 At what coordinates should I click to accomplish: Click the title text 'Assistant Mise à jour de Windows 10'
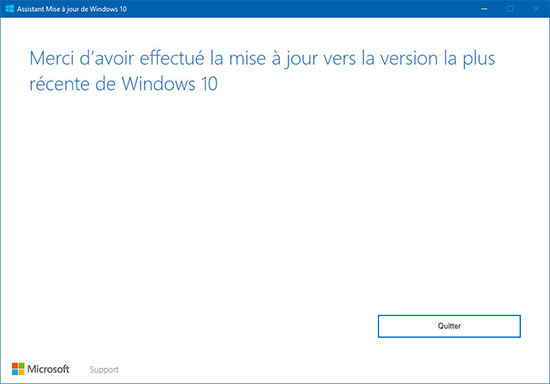click(72, 9)
